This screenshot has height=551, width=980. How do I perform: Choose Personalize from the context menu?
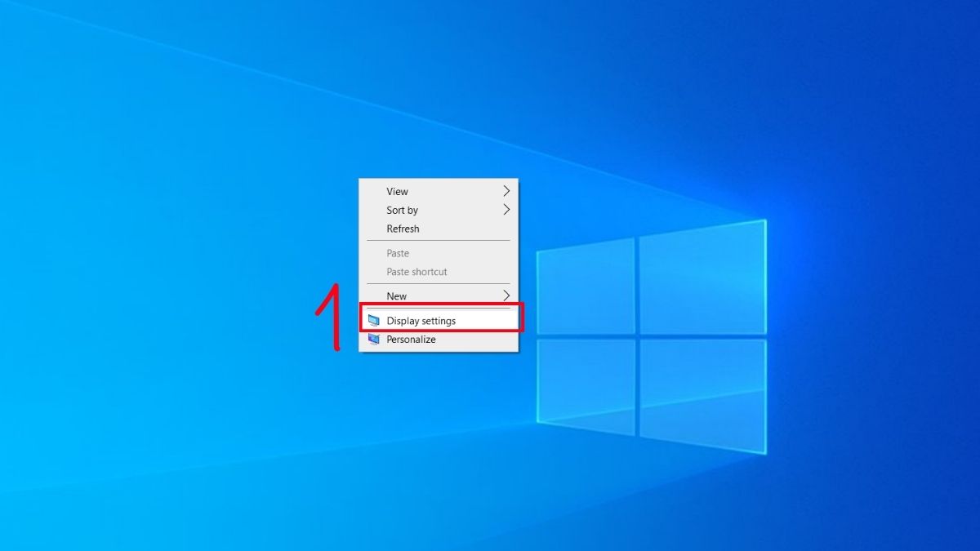coord(439,340)
